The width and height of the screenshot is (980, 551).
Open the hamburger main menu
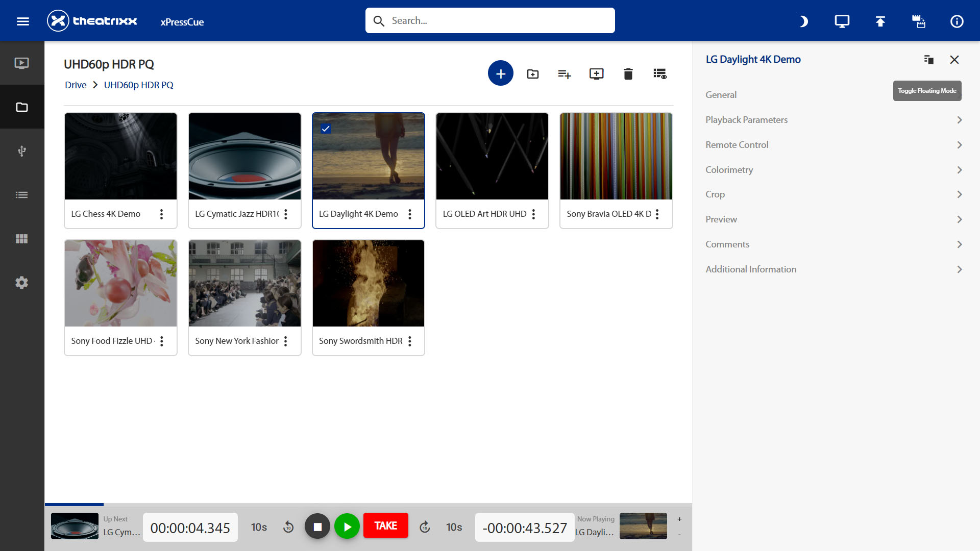click(23, 21)
